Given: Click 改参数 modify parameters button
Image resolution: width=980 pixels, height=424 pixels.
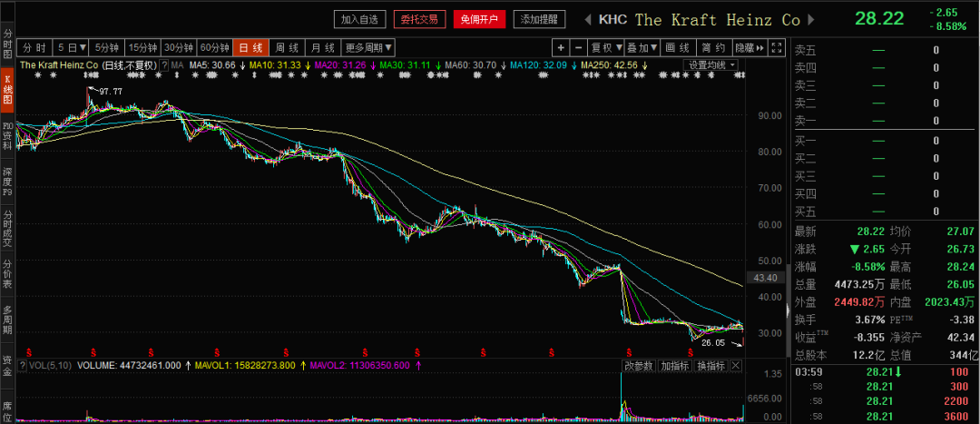Looking at the screenshot, I should tap(639, 365).
